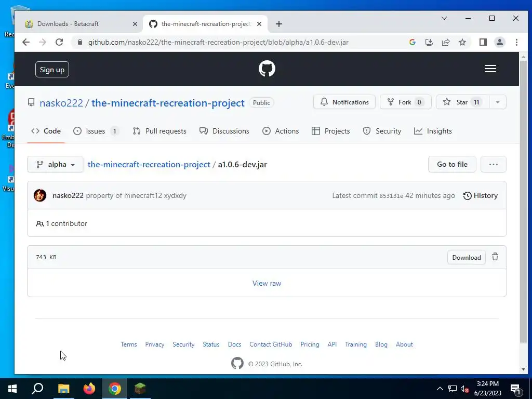The height and width of the screenshot is (399, 532).
Task: Click the install app icon in address bar
Action: pos(429,42)
